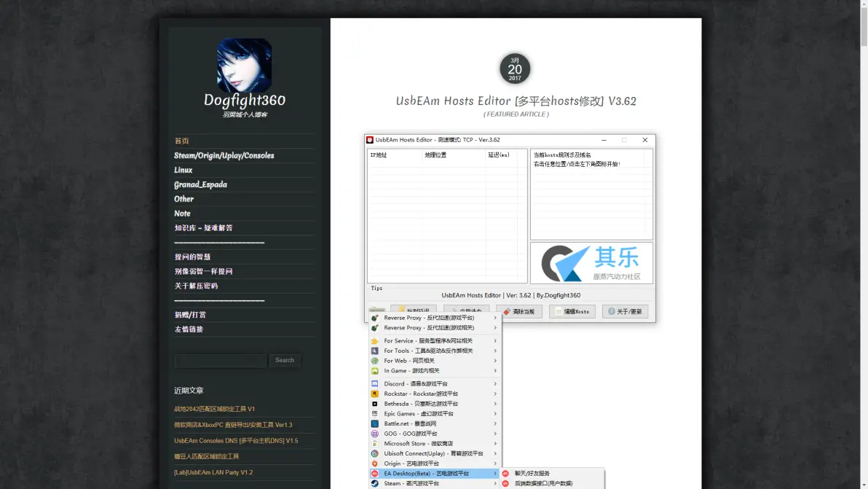
Task: Click the Origin logo icon
Action: (375, 463)
